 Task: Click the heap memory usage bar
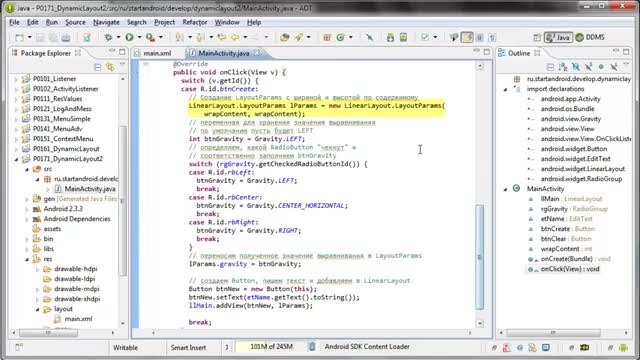pyautogui.click(x=271, y=347)
